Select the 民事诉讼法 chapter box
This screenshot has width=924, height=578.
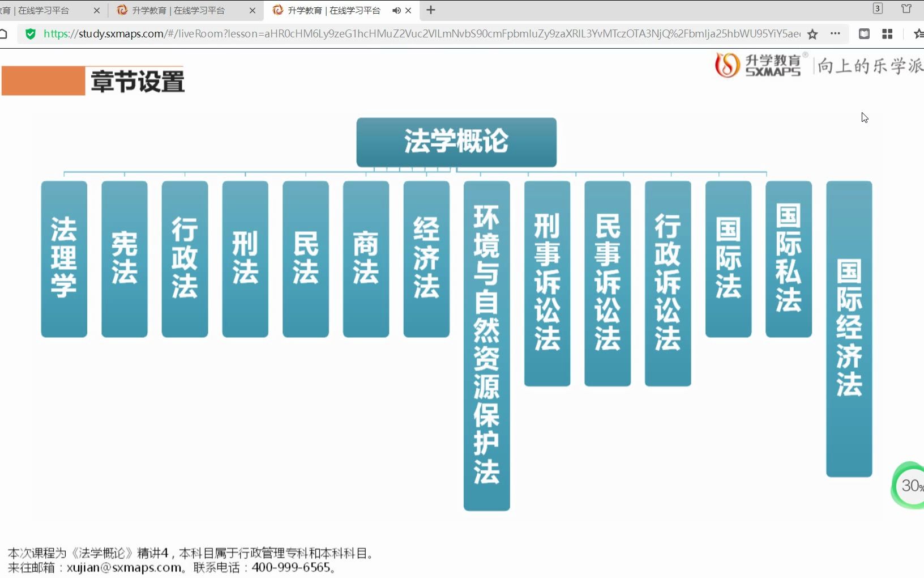pos(608,283)
